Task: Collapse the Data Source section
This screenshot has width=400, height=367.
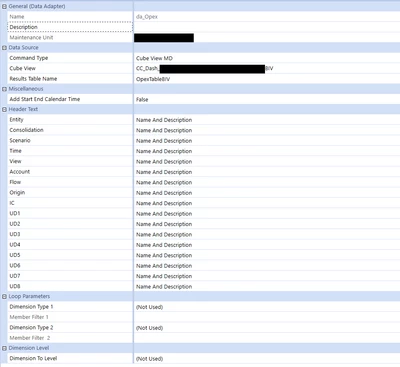Action: coord(4,48)
